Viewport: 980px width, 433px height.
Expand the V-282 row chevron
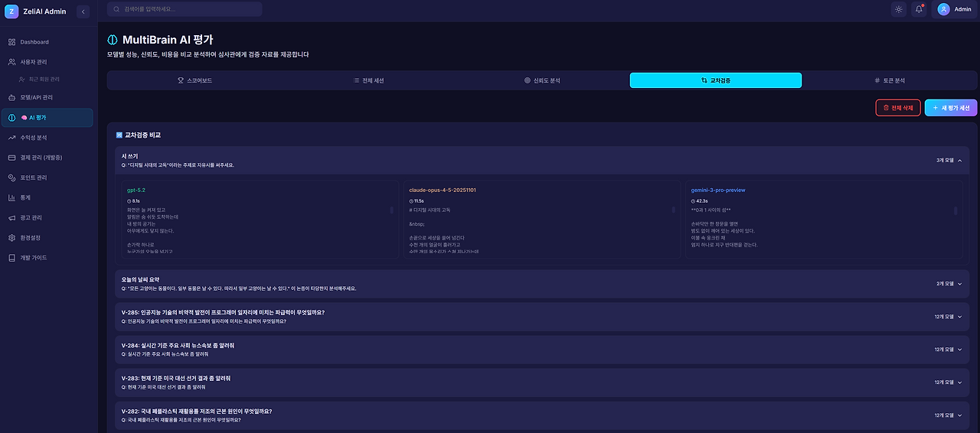point(959,415)
